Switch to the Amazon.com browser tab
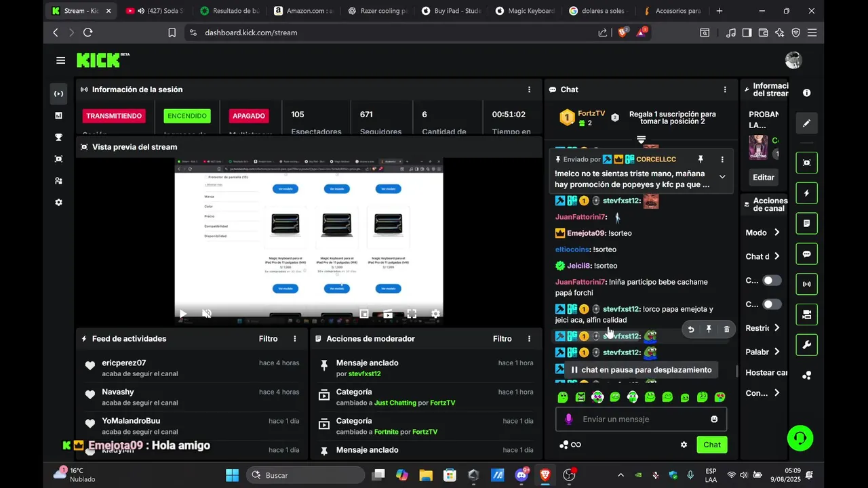This screenshot has width=868, height=488. [x=303, y=11]
